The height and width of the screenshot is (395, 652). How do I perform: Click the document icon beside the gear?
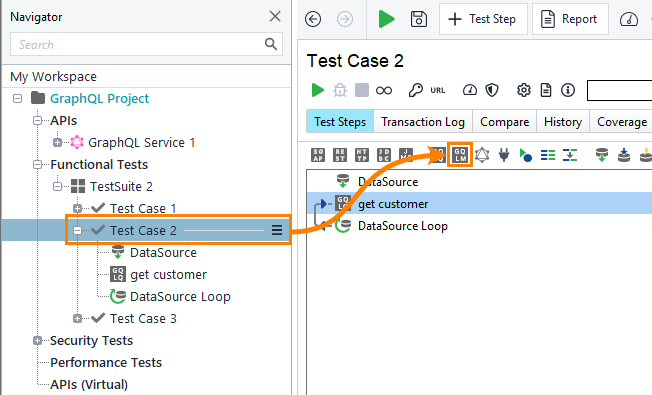coord(546,90)
